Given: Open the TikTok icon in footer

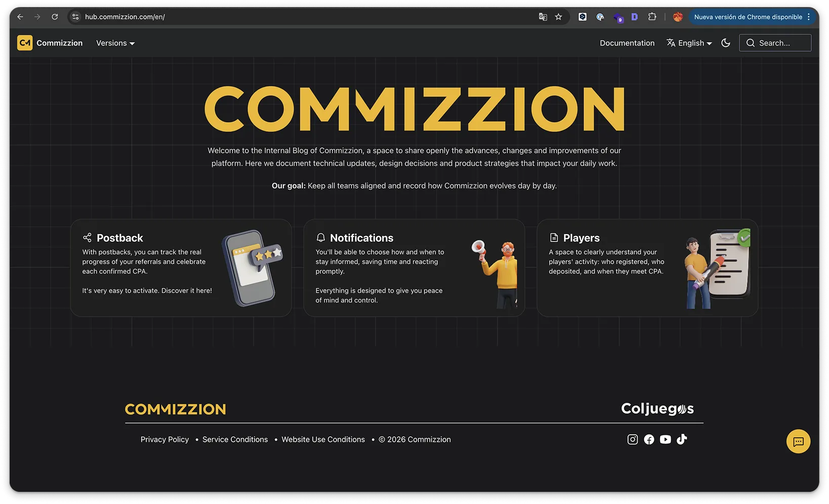Looking at the screenshot, I should (682, 439).
